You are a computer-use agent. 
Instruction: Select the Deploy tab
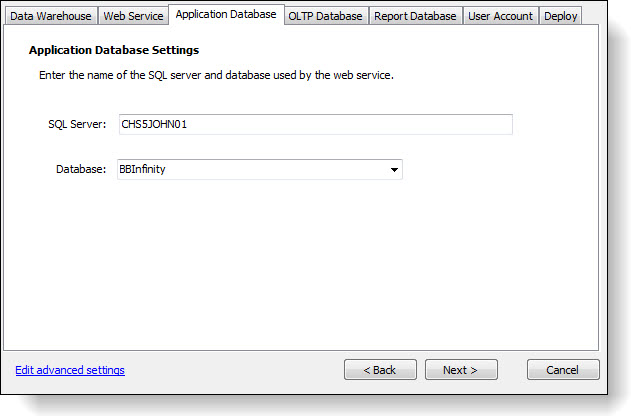tap(561, 16)
